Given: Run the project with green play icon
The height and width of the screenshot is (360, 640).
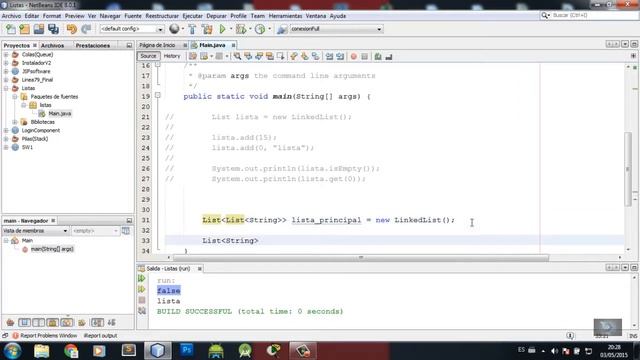Looking at the screenshot, I should point(222,29).
